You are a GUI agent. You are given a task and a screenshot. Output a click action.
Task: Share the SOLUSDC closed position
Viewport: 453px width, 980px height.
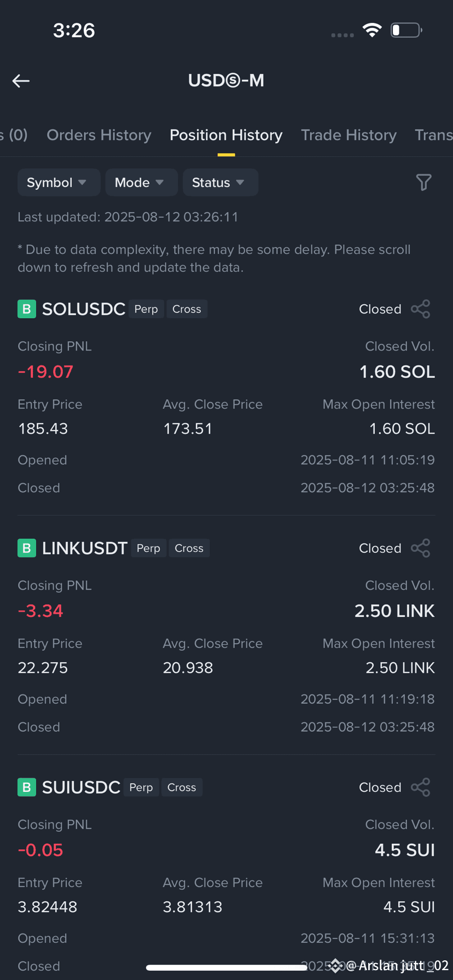[420, 309]
